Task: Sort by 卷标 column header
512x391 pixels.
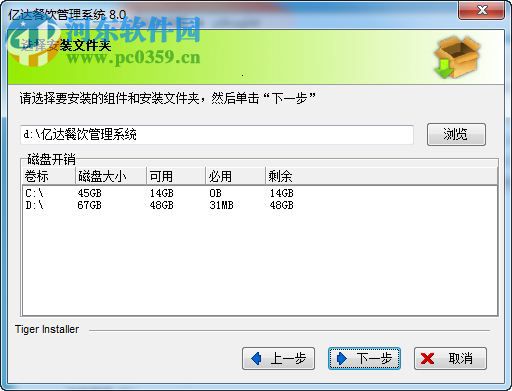Action: click(x=49, y=176)
